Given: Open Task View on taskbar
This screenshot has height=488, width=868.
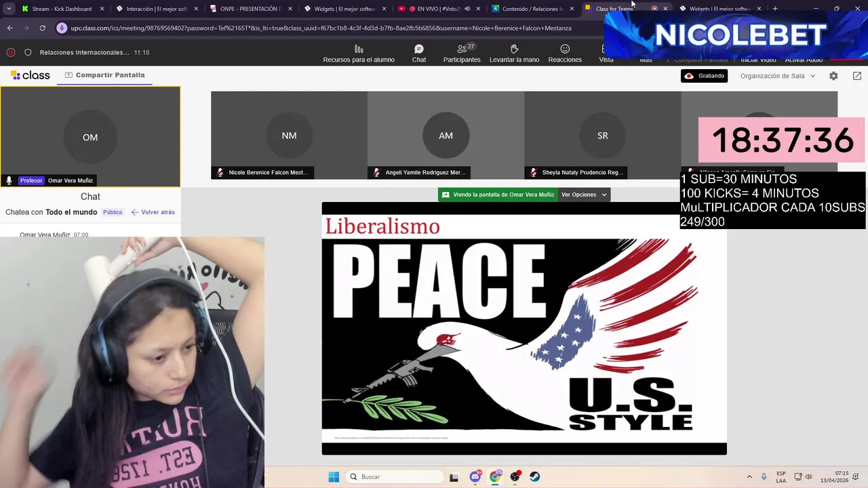Looking at the screenshot, I should coord(454,476).
